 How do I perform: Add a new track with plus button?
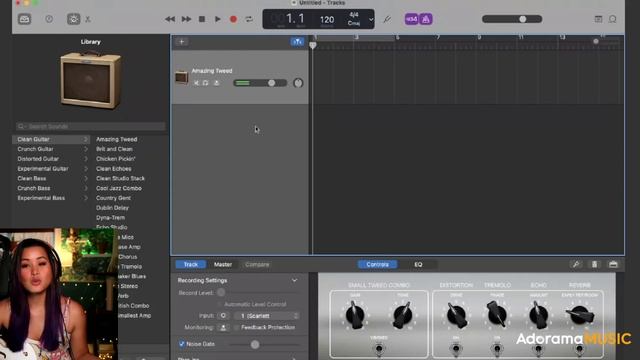click(182, 42)
